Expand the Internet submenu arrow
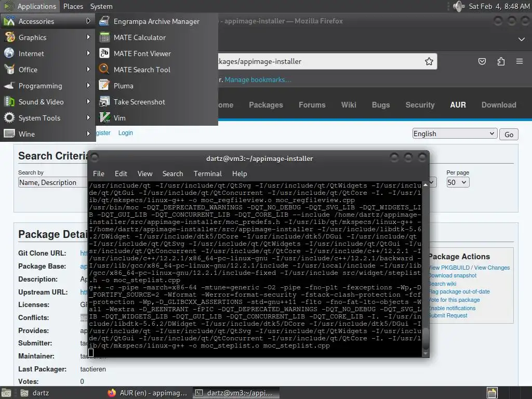 88,54
